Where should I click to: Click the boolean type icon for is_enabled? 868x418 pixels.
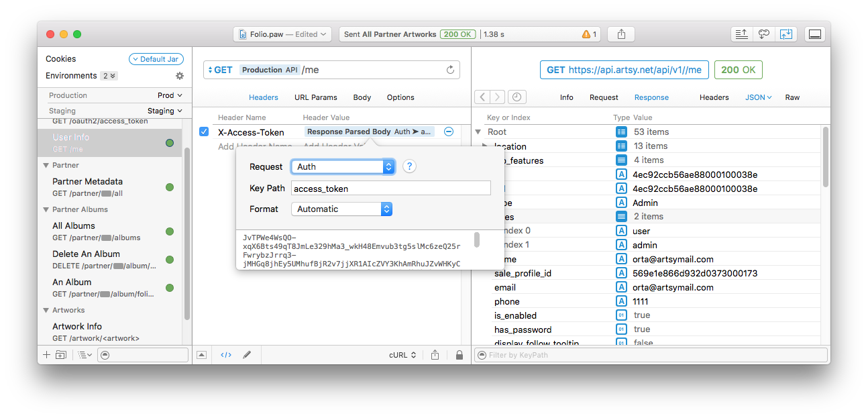tap(621, 315)
